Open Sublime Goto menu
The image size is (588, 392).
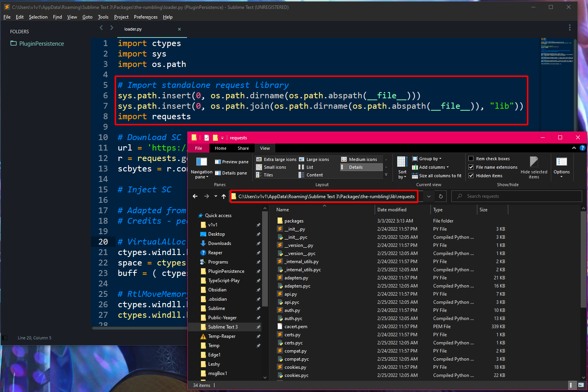point(87,17)
